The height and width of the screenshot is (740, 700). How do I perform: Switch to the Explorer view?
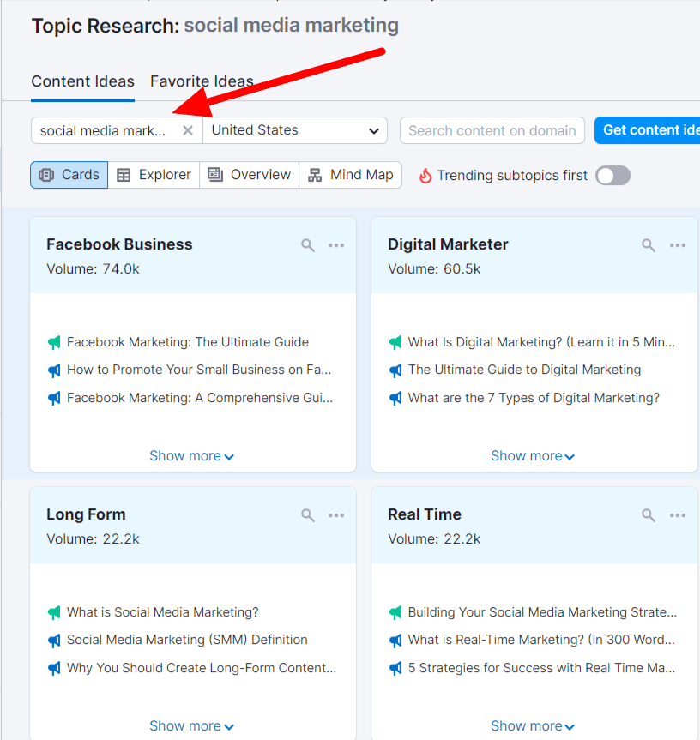pos(153,174)
